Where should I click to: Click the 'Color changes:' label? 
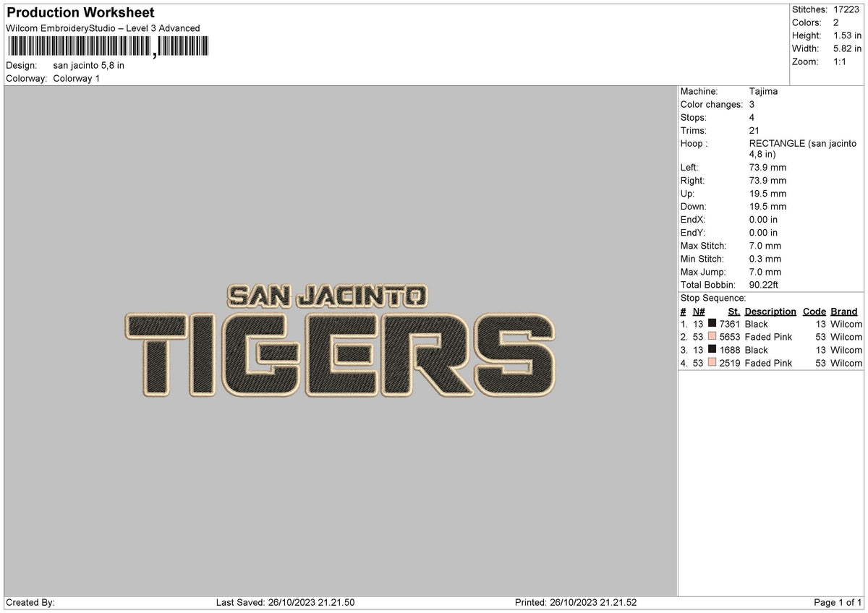712,104
